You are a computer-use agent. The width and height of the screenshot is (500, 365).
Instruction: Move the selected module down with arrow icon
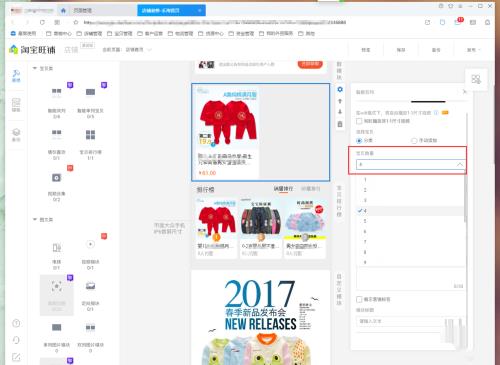click(340, 112)
